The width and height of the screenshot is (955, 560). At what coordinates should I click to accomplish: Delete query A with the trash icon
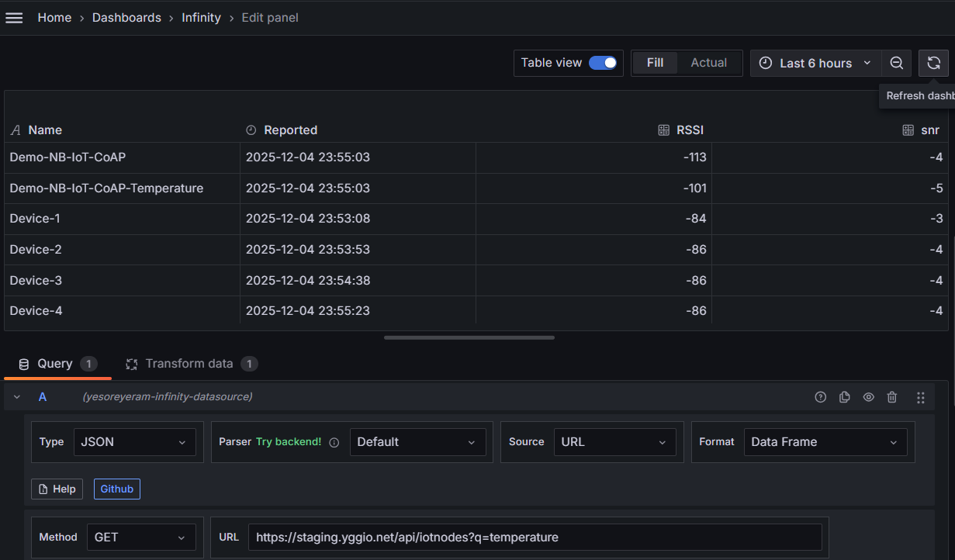tap(892, 397)
